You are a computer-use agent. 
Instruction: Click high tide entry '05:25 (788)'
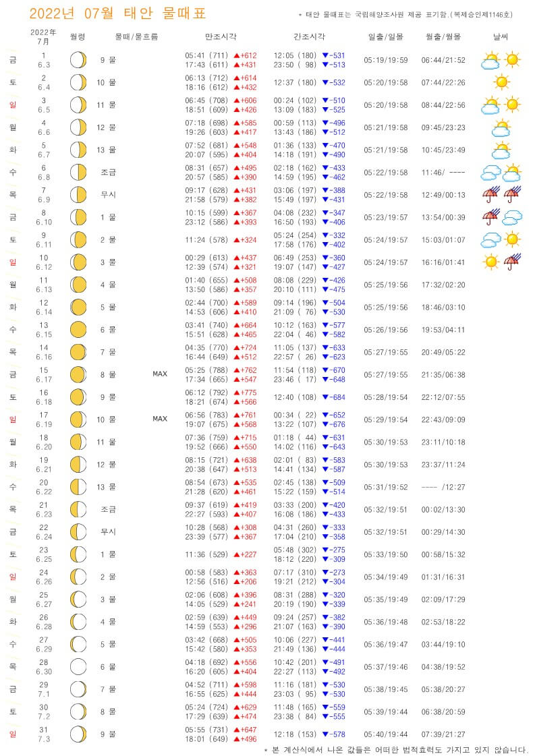tap(206, 370)
